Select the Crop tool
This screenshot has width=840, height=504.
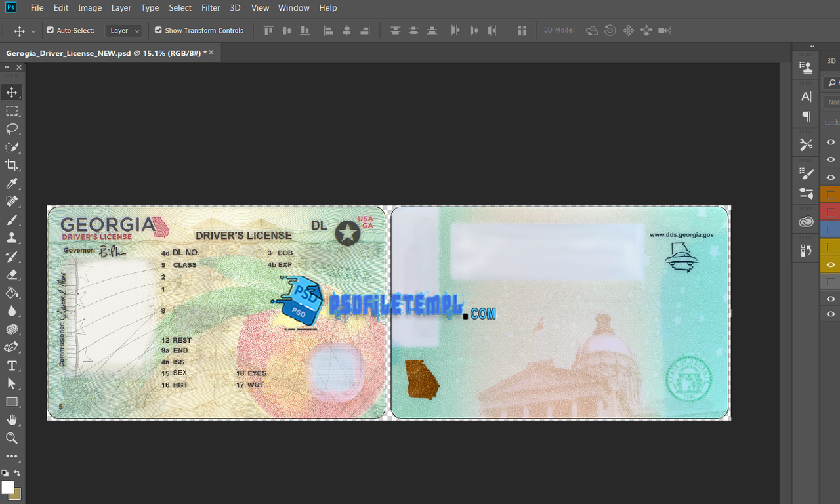[12, 165]
